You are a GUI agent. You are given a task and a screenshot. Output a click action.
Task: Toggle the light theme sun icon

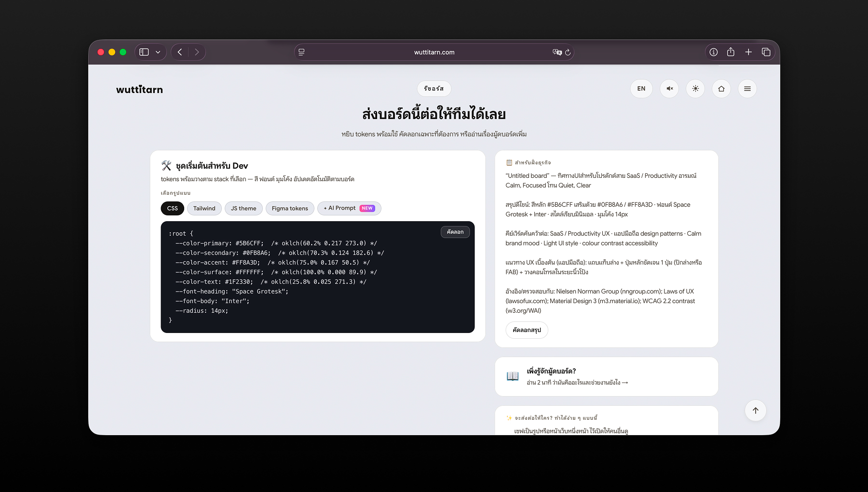coord(695,89)
